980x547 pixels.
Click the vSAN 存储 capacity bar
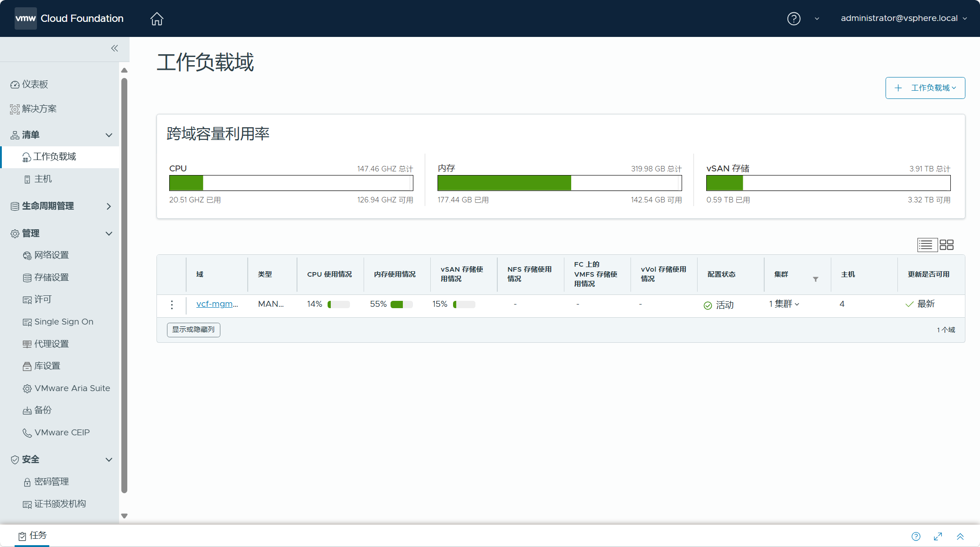click(829, 183)
